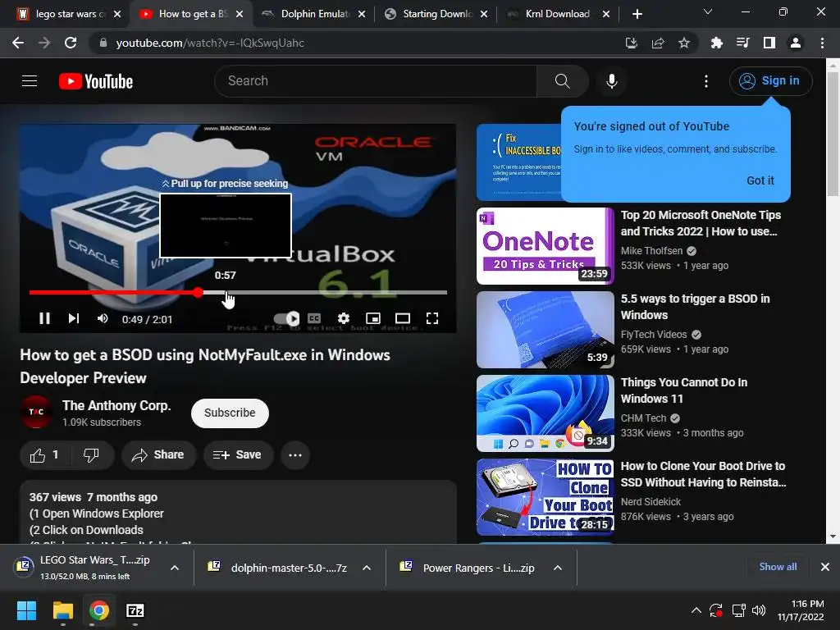Image resolution: width=840 pixels, height=630 pixels.
Task: Seek video using the progress bar
Action: [238, 293]
